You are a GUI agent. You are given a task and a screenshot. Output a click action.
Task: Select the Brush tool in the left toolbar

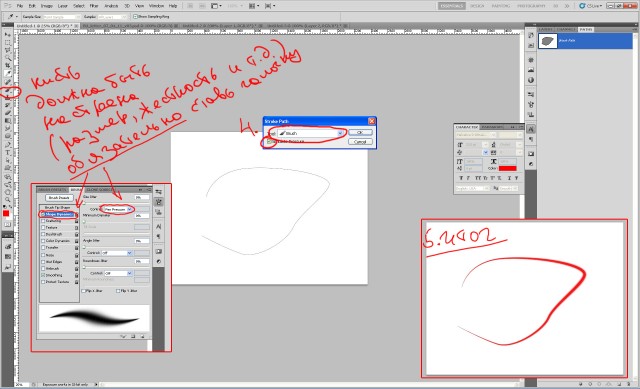[7, 90]
